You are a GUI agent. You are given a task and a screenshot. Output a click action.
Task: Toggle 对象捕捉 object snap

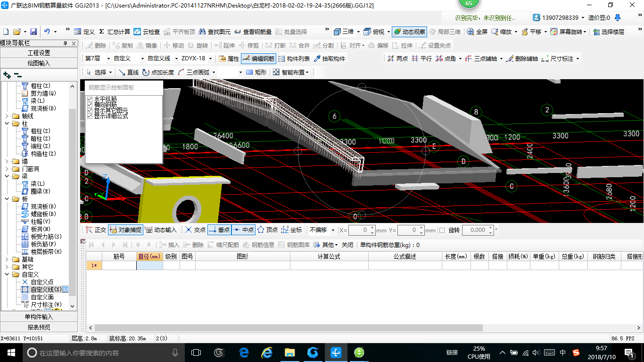click(125, 230)
